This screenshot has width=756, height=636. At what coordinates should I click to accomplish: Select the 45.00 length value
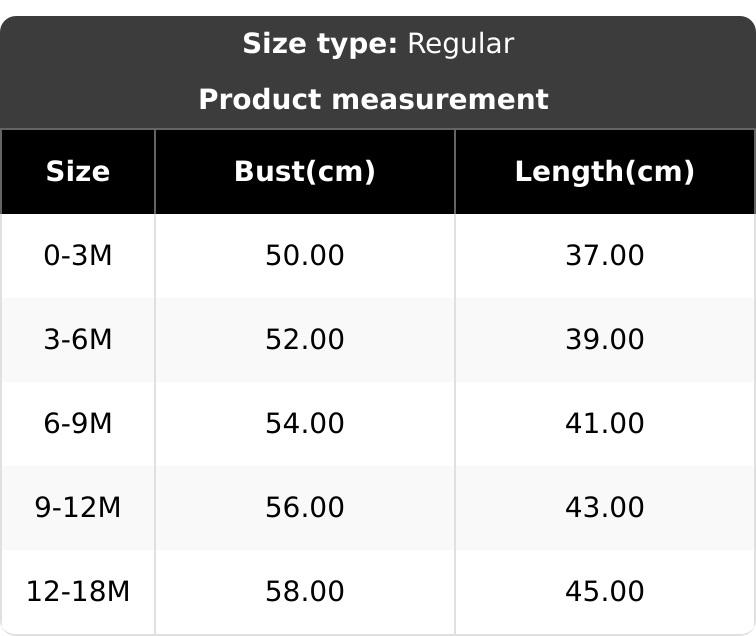605,592
